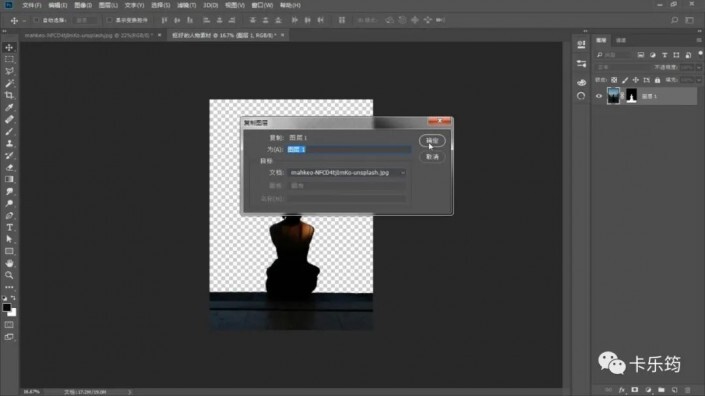Expand the blend mode dropdown

[x=622, y=67]
